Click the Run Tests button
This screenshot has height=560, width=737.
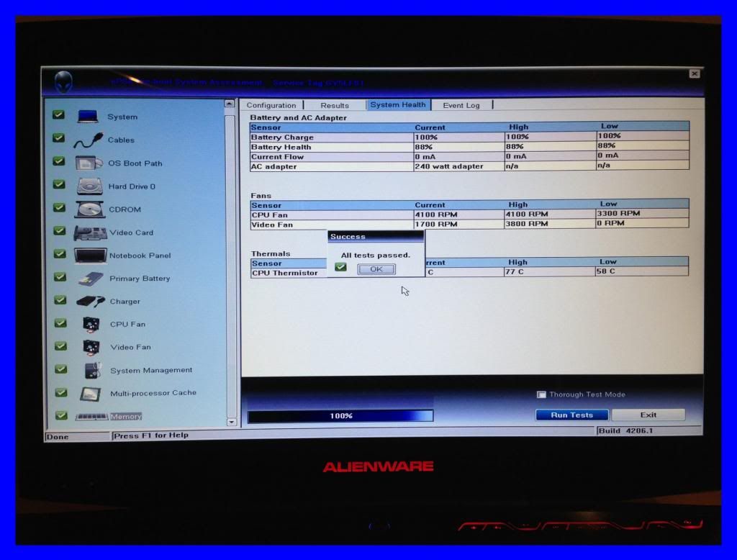tap(572, 415)
